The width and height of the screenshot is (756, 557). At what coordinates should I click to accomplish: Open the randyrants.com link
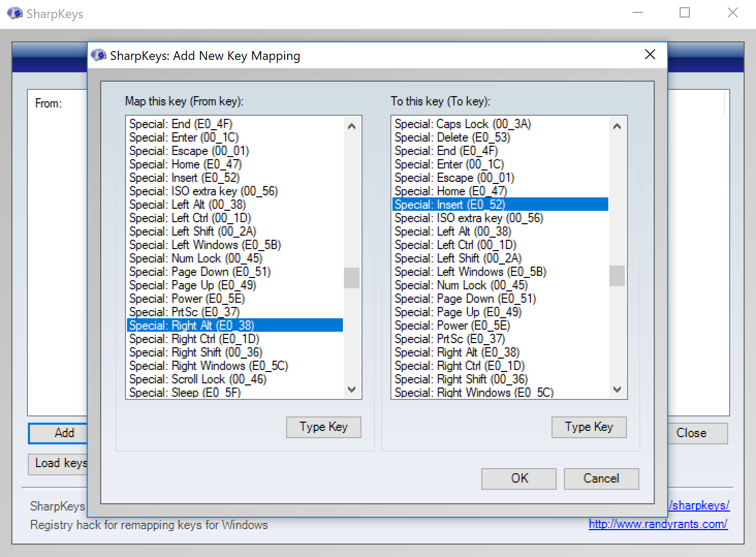point(658,524)
